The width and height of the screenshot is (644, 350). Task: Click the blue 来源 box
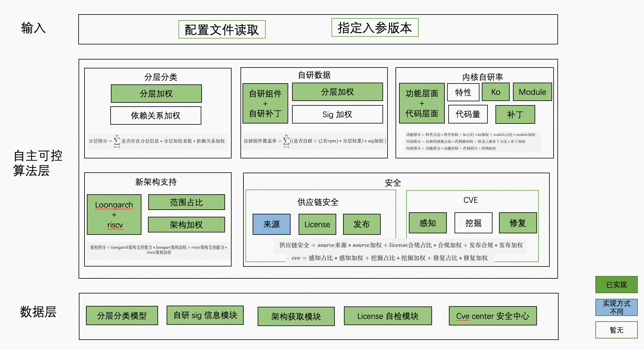point(271,224)
